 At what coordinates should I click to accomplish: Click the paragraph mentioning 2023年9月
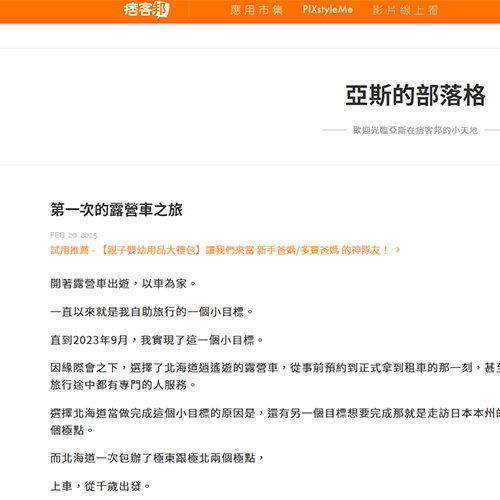(x=157, y=340)
